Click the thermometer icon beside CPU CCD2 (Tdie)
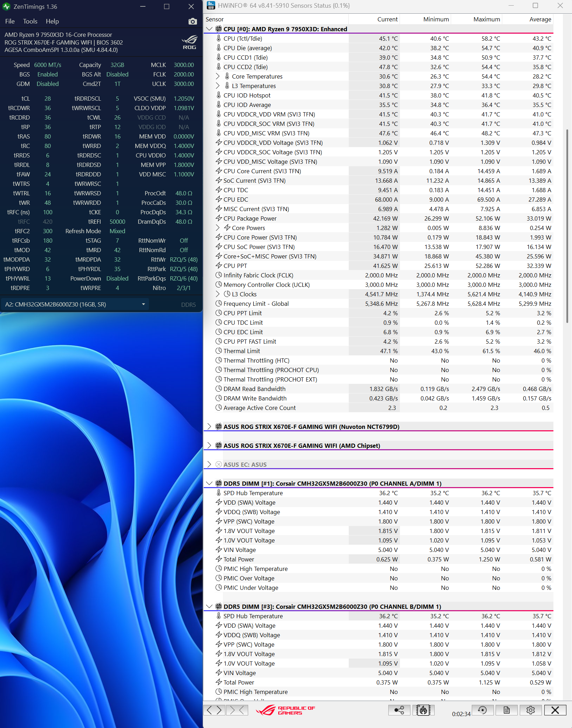Viewport: 572px width, 728px height. (219, 67)
